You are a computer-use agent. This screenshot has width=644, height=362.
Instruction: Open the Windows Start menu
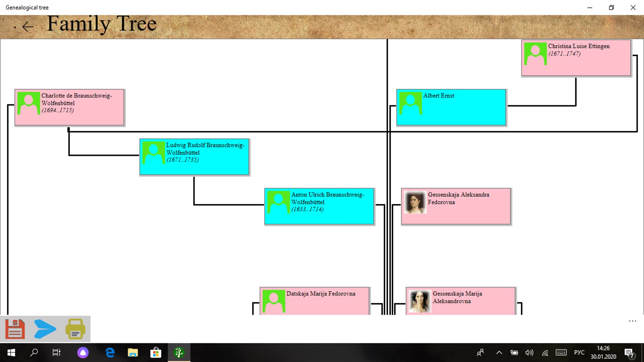click(11, 353)
